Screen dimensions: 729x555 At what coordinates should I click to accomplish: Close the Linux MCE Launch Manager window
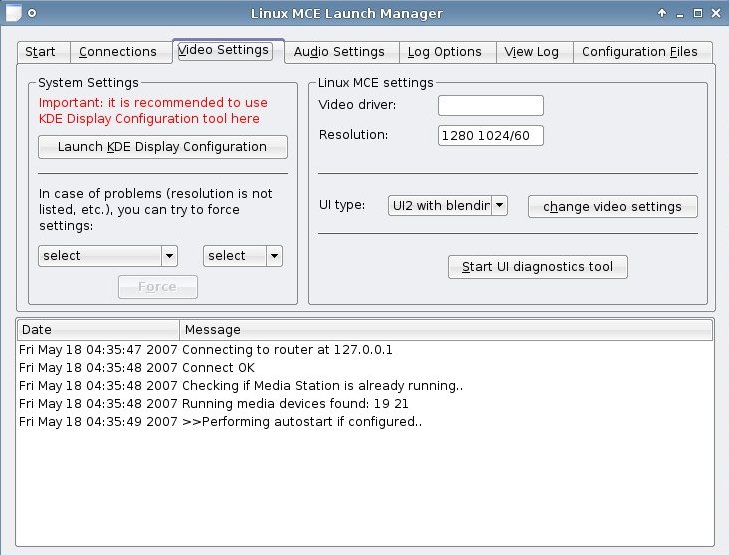coord(716,13)
